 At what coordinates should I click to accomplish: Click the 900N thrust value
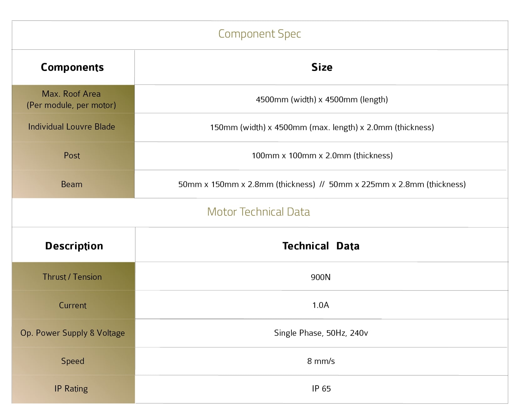(x=321, y=277)
